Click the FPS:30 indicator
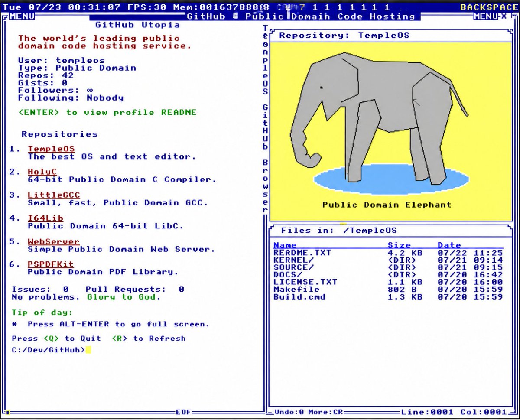Image resolution: width=520 pixels, height=420 pixels. [x=148, y=7]
